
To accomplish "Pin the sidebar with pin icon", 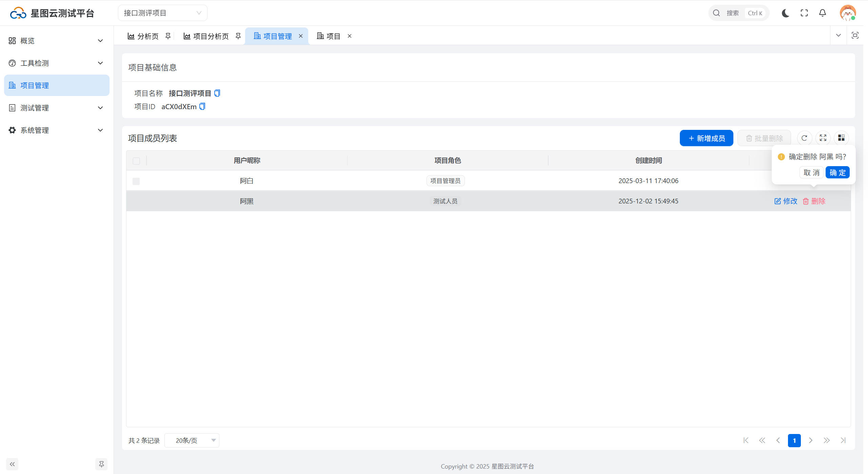I will click(101, 464).
